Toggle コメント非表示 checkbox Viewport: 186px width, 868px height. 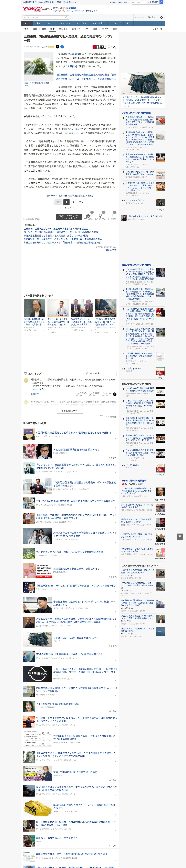point(102,416)
